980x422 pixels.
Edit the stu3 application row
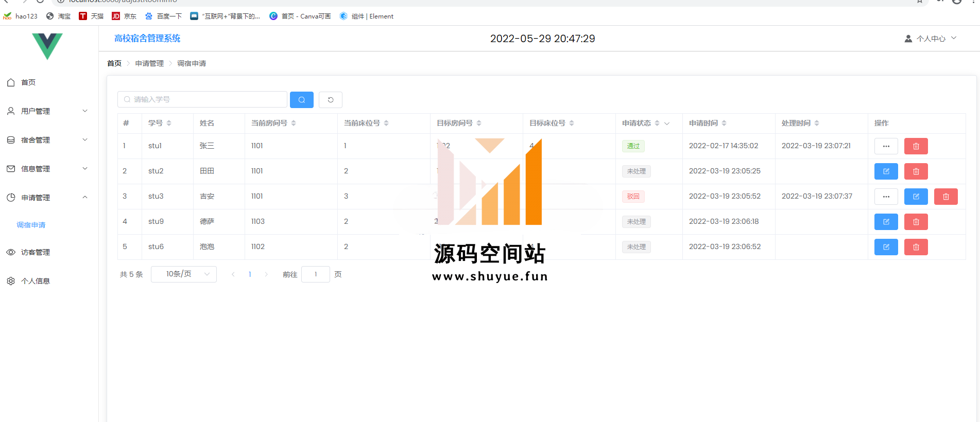click(916, 197)
